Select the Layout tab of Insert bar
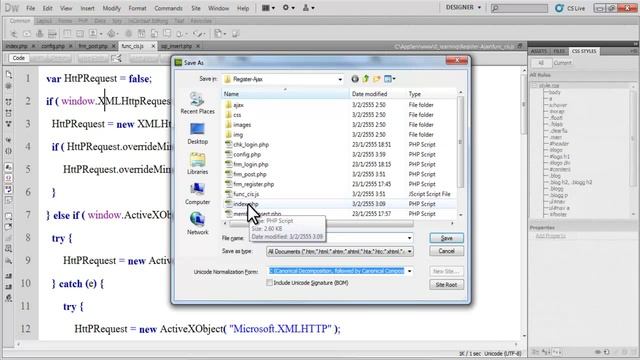 [44, 21]
